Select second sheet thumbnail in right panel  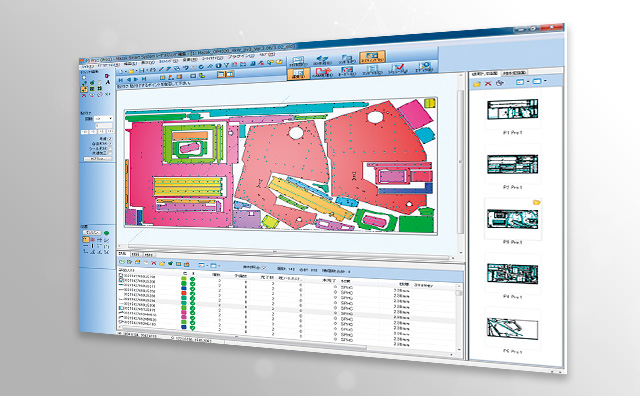512,164
